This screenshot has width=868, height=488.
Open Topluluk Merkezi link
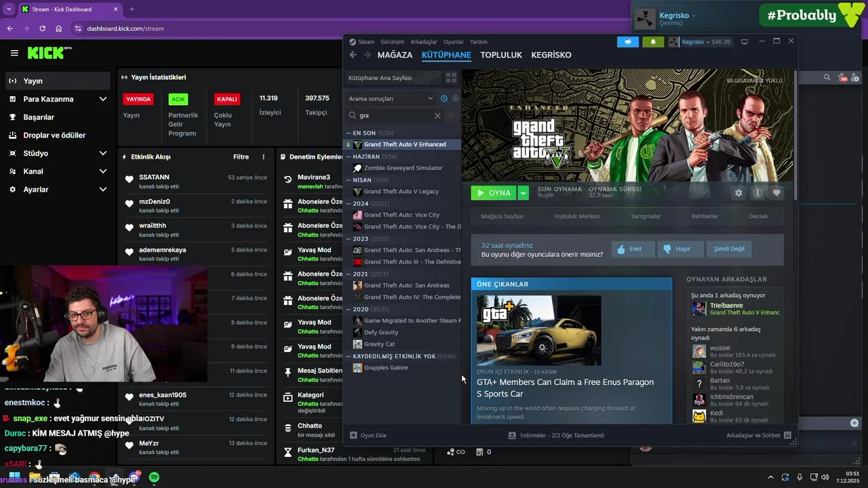577,216
